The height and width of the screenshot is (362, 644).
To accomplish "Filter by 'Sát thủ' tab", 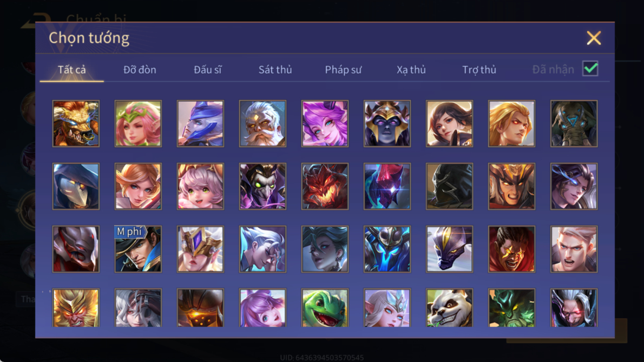I will [275, 70].
